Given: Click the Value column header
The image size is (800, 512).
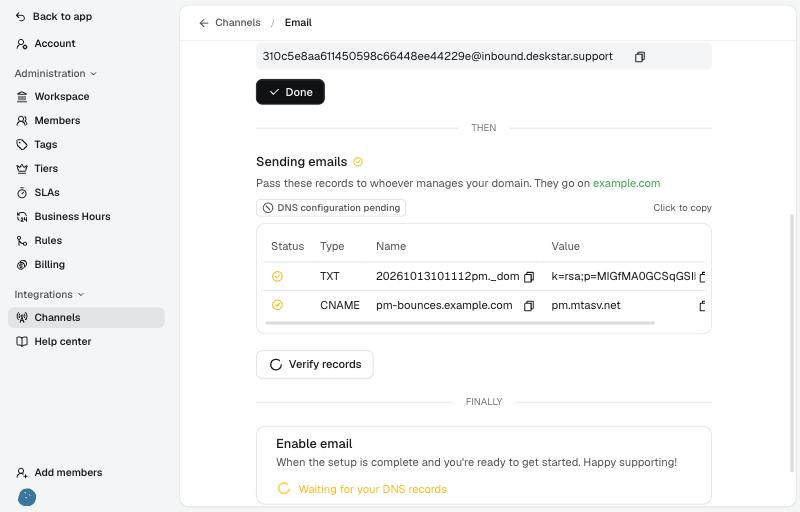Looking at the screenshot, I should click(565, 246).
